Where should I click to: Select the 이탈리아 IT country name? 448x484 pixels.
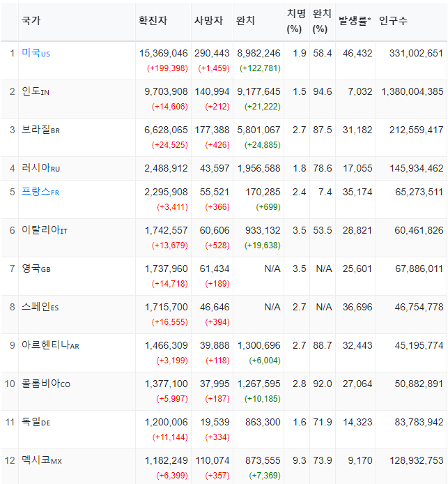45,230
